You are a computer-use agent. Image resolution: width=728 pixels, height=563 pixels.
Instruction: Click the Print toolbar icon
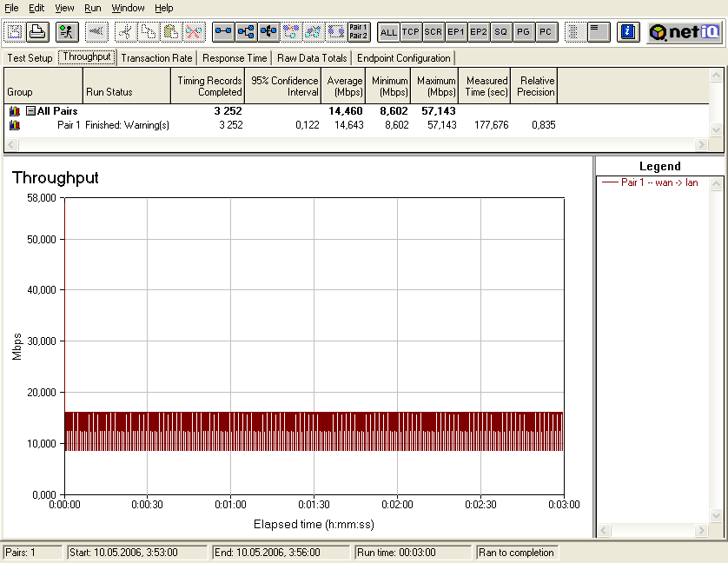(36, 32)
